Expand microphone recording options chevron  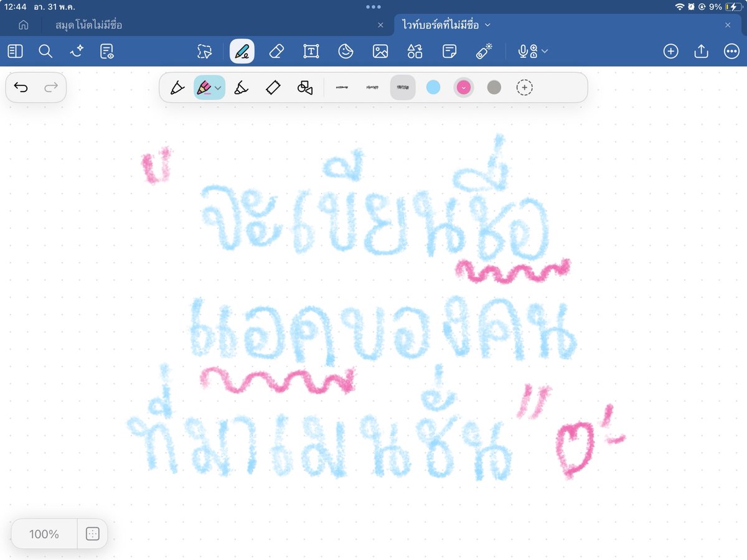pyautogui.click(x=545, y=51)
